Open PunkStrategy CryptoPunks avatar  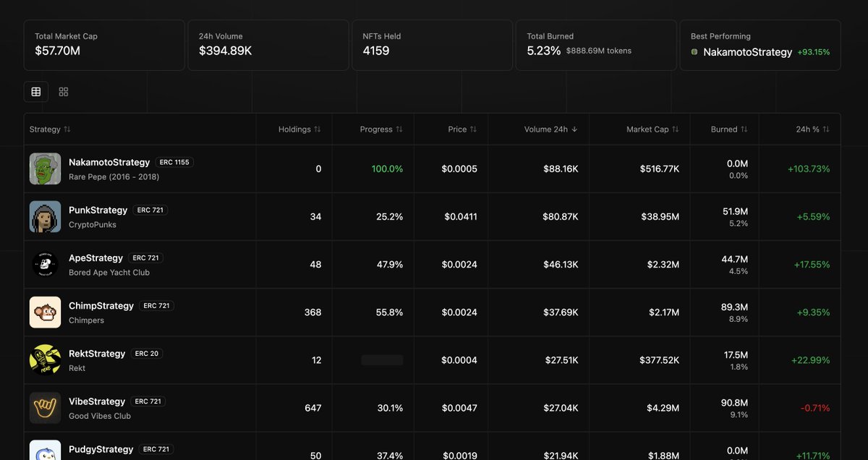point(45,216)
